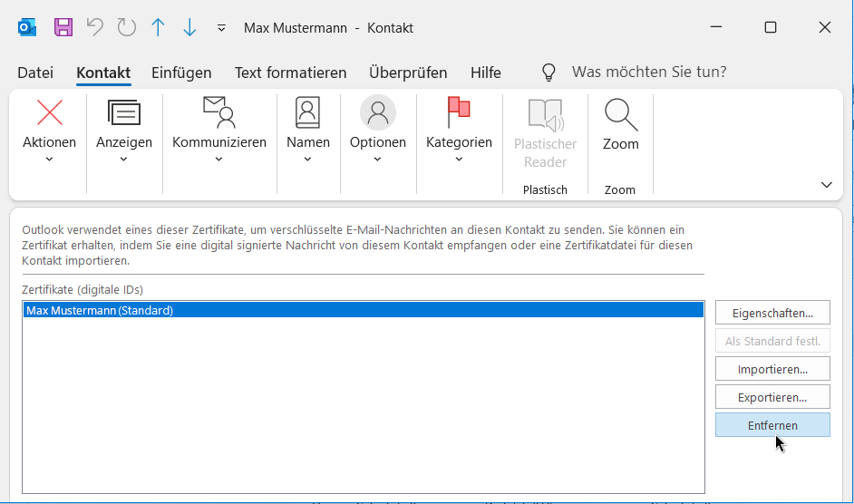Image resolution: width=854 pixels, height=504 pixels.
Task: Expand the Aktionen dropdown arrow
Action: [49, 160]
